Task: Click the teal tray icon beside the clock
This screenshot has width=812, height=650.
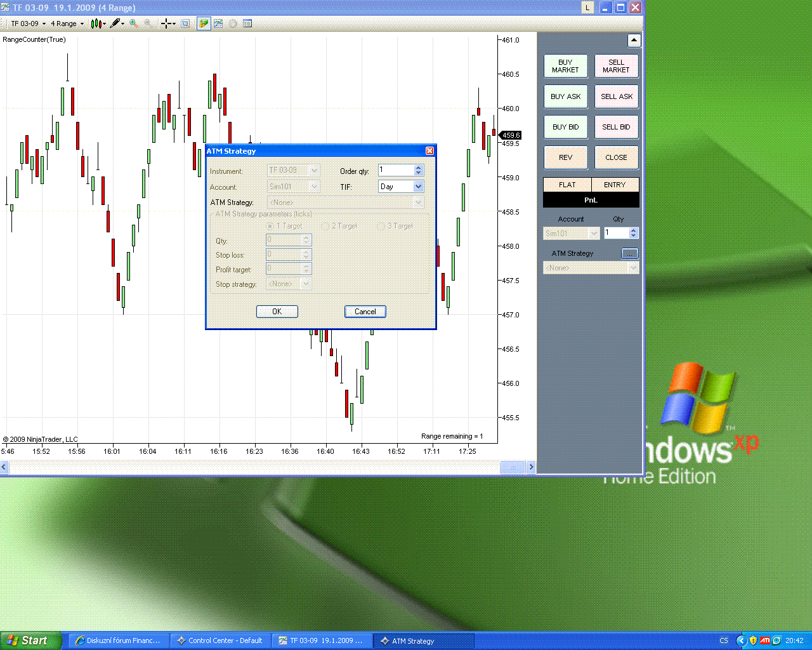Action: (x=776, y=640)
